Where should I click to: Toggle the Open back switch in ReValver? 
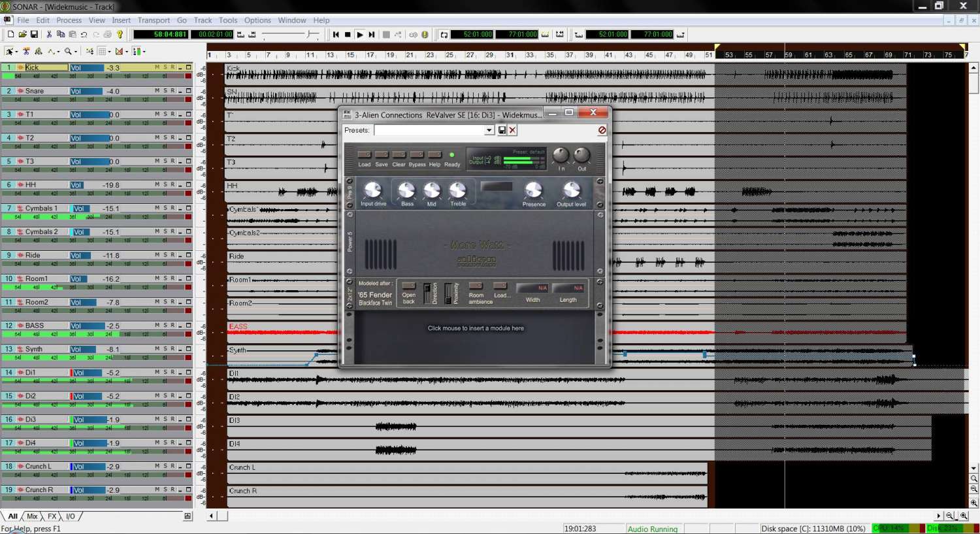pyautogui.click(x=409, y=286)
